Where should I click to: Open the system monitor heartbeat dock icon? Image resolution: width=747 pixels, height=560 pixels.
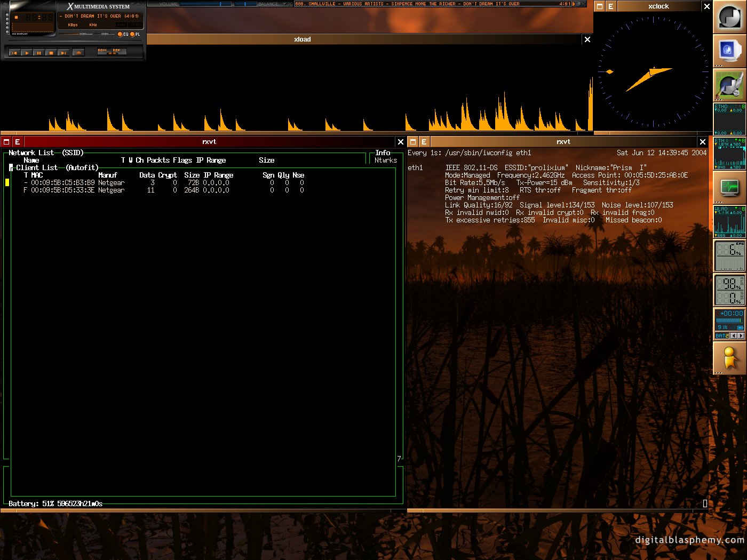coord(729,188)
